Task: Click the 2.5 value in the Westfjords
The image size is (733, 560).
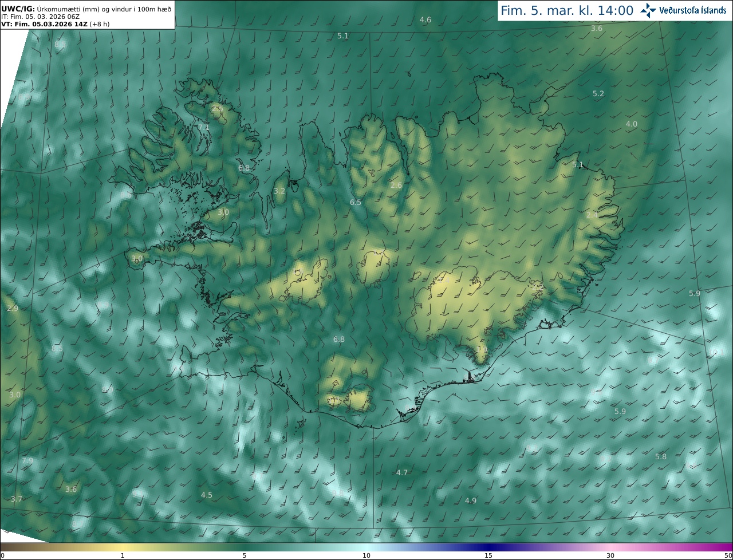Action: coord(217,108)
